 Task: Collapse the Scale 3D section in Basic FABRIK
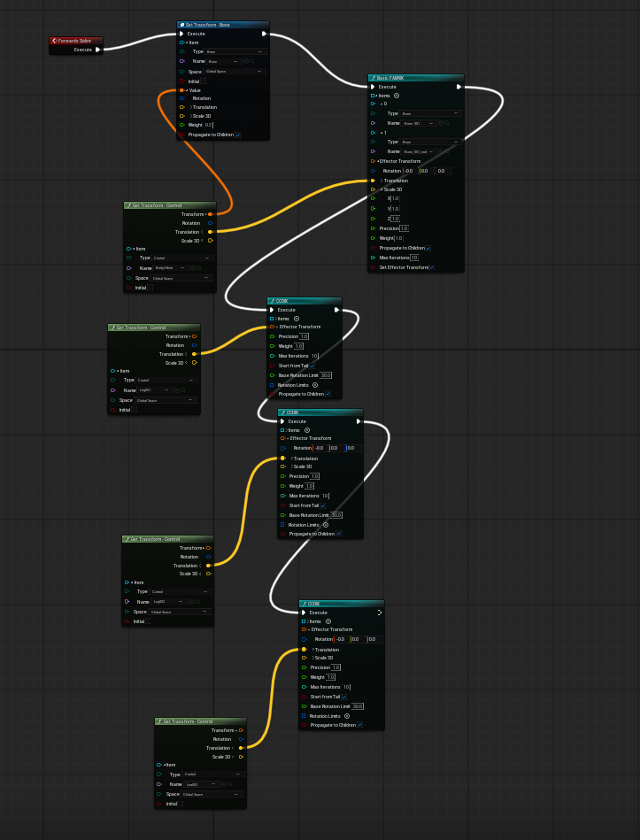pyautogui.click(x=381, y=189)
